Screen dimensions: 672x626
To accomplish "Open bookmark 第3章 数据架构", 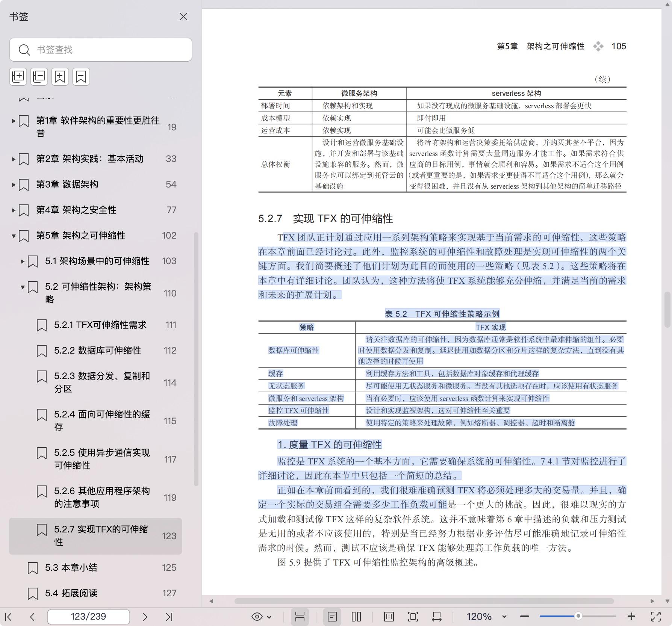I will click(67, 184).
